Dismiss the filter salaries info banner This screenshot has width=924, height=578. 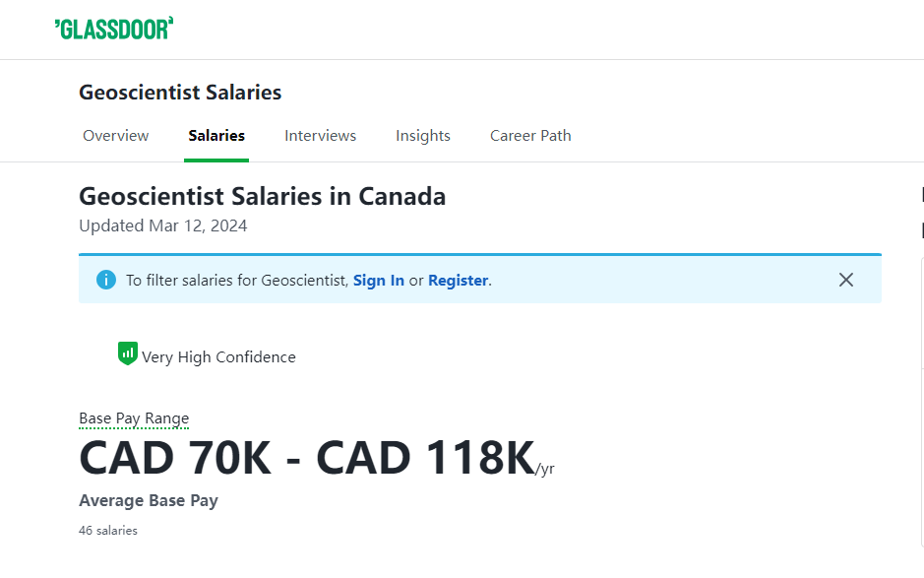[x=845, y=280]
